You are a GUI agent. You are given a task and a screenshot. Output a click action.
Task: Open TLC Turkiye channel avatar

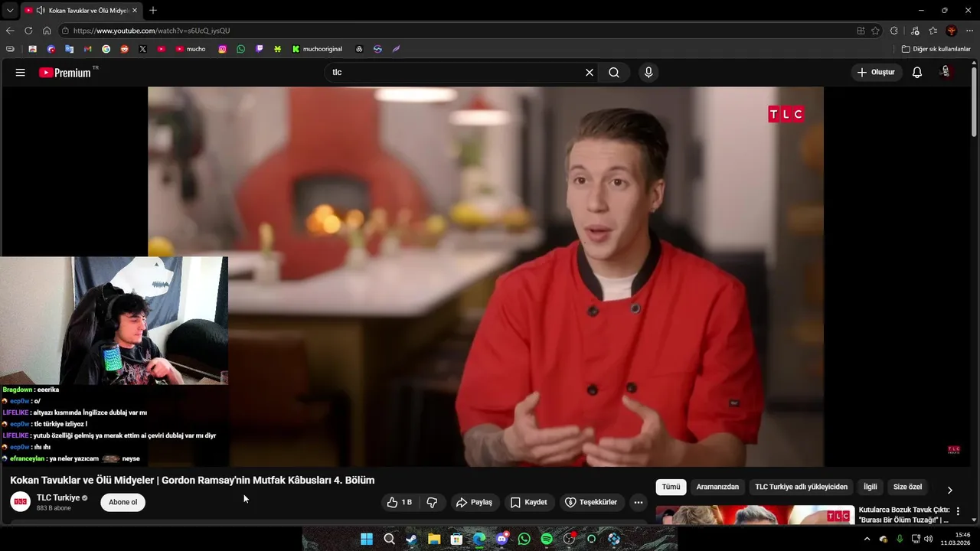(x=21, y=502)
